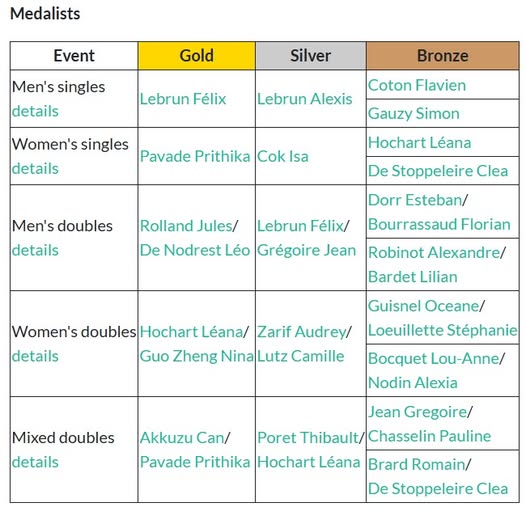
Task: Click the Rolland Jules link
Action: click(x=186, y=226)
